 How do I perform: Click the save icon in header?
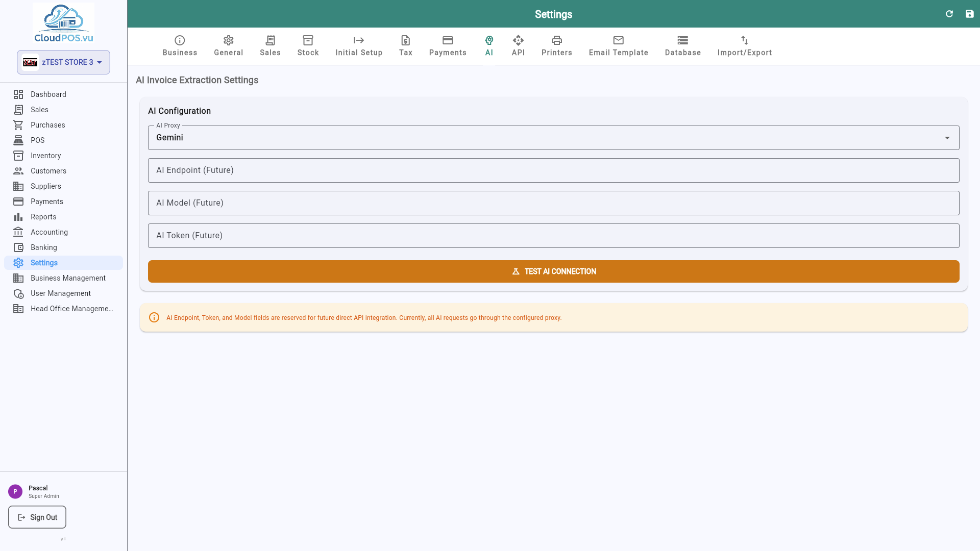pyautogui.click(x=970, y=14)
